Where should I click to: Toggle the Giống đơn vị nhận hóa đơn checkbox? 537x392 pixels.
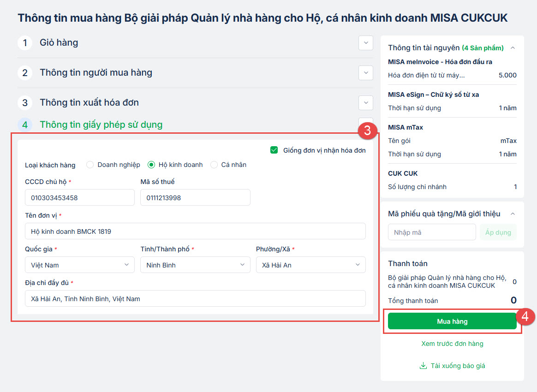click(x=274, y=150)
